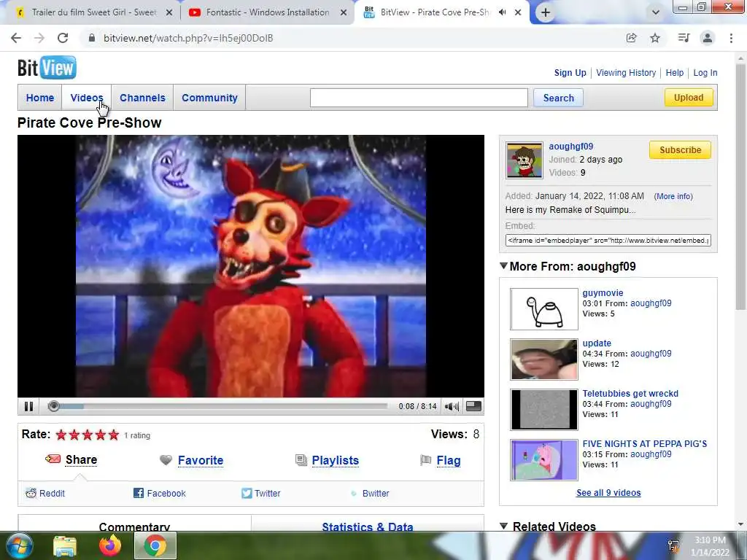Open the aoughgf09 uploader avatar
The image size is (747, 560).
coord(524,160)
